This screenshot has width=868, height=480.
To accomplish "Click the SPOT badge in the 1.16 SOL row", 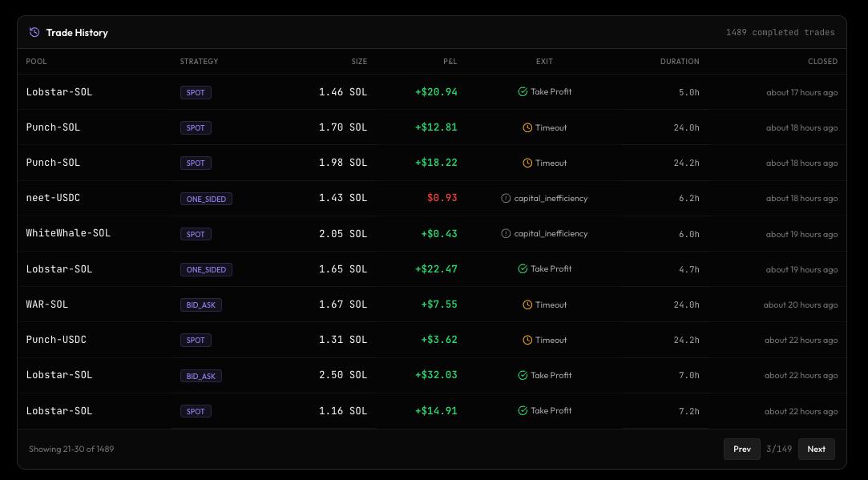I will (196, 411).
